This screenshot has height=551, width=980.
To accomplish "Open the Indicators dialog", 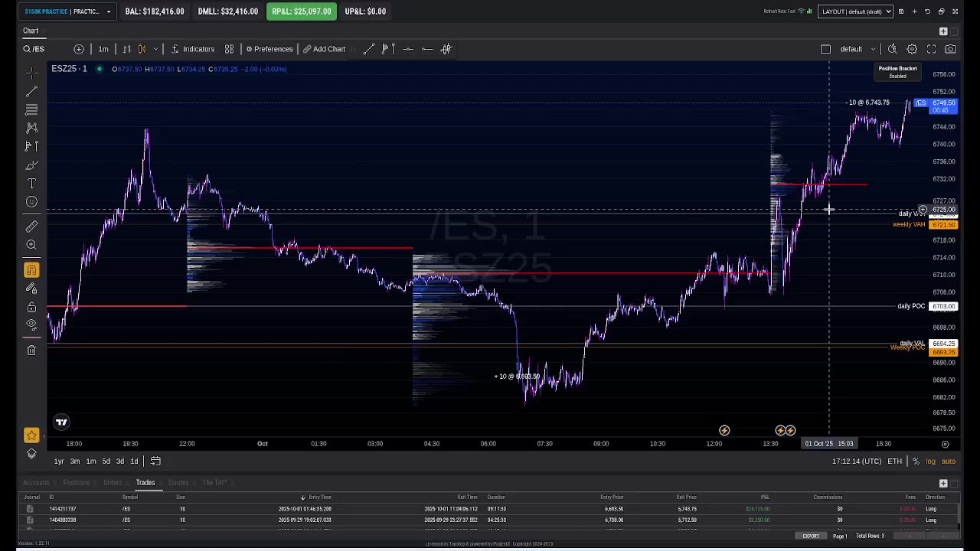I will click(193, 49).
